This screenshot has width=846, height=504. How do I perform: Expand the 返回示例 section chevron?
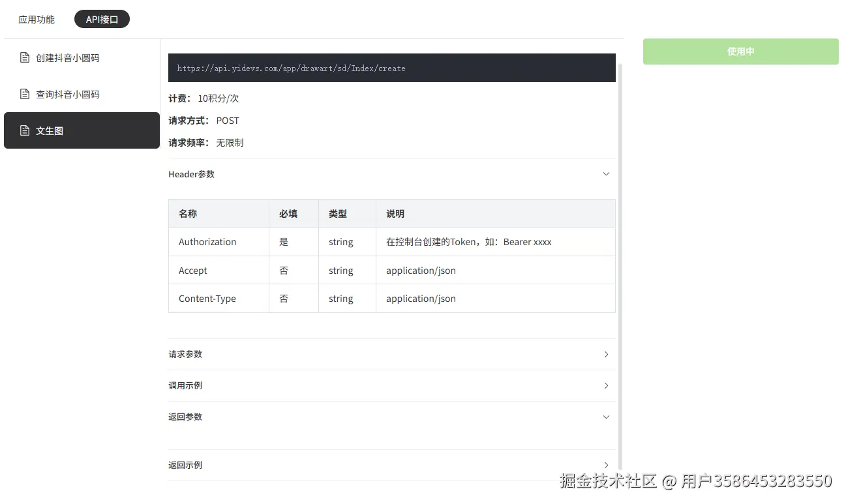(606, 465)
